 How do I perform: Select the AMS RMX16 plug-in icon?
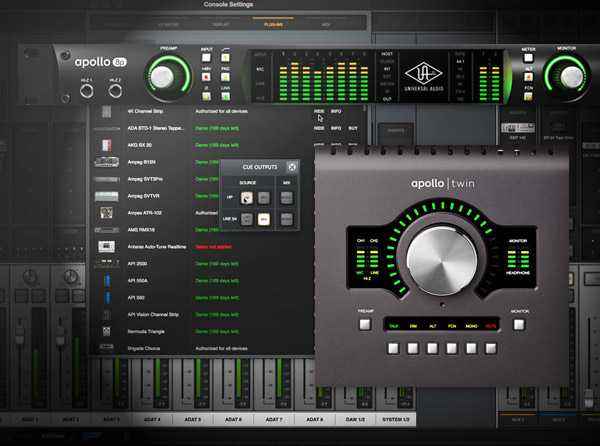[106, 230]
